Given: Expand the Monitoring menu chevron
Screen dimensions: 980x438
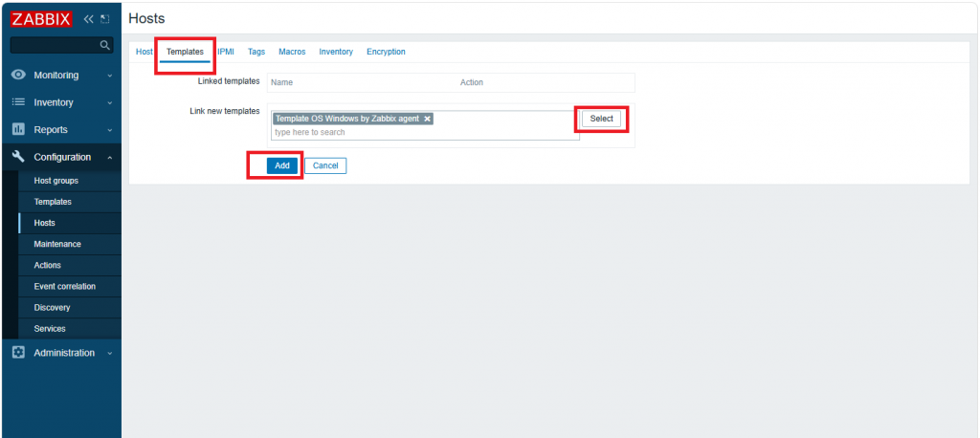Looking at the screenshot, I should pyautogui.click(x=110, y=76).
